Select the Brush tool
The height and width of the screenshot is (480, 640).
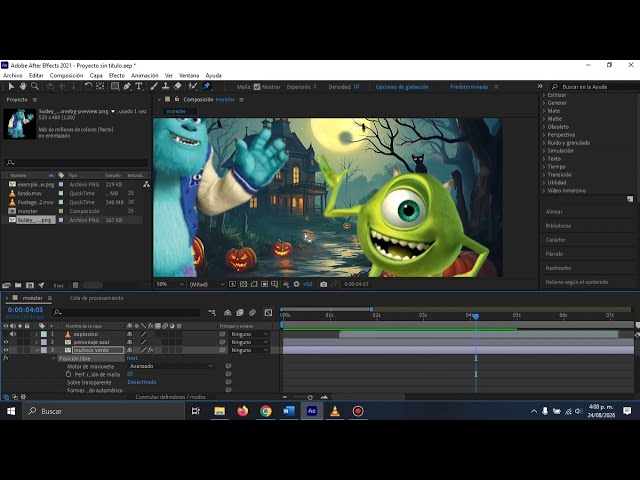(x=153, y=86)
